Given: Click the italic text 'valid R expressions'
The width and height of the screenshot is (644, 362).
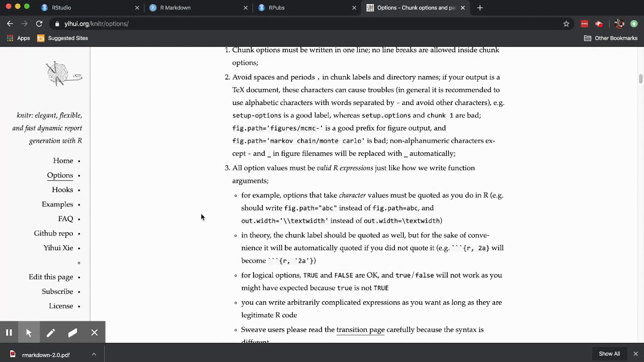Looking at the screenshot, I should point(345,168).
